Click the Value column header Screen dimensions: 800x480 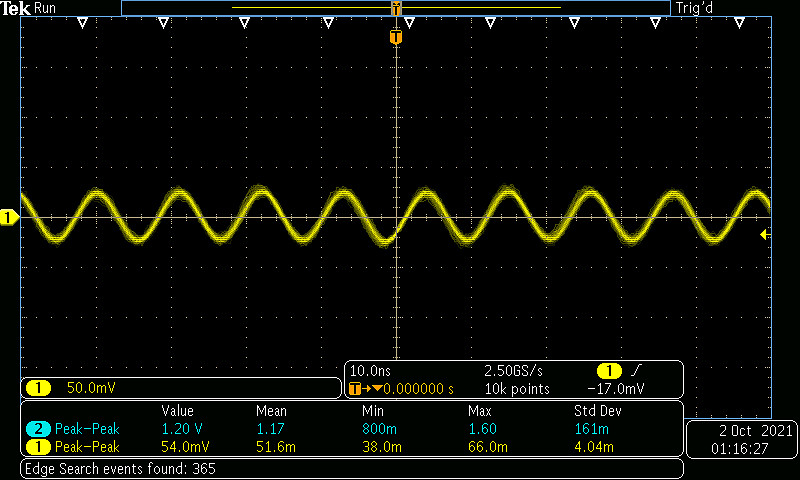[x=178, y=411]
